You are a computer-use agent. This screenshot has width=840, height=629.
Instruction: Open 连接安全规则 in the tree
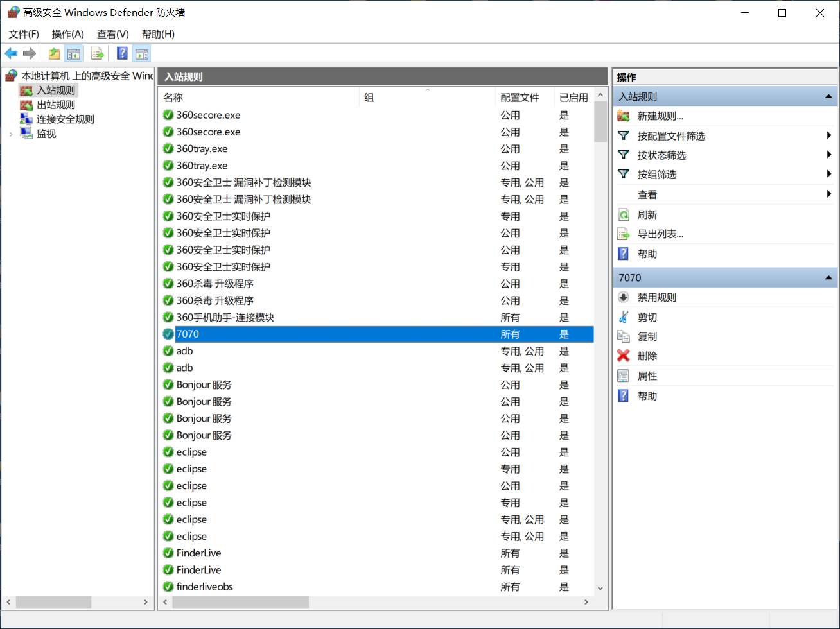pos(66,119)
